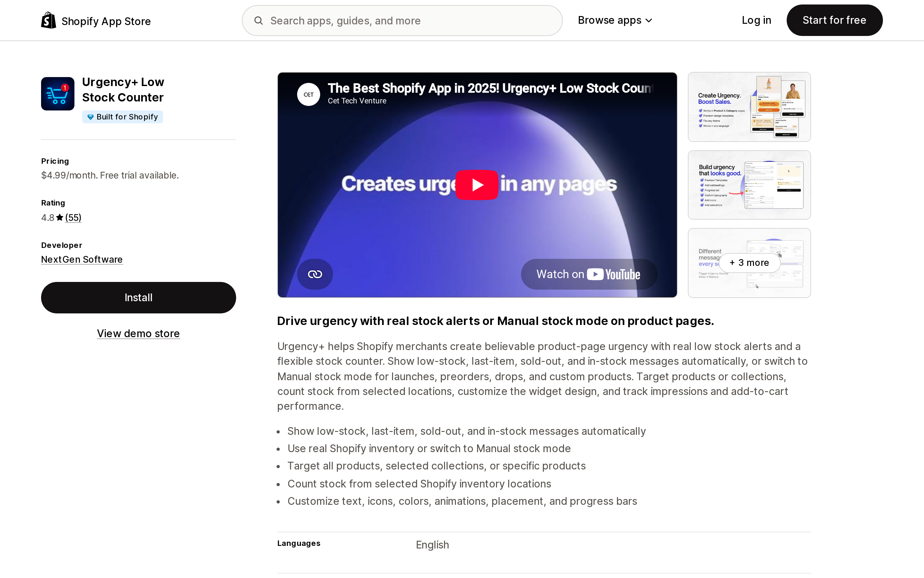Focus the Search apps, guides, and more field
The height and width of the screenshot is (578, 924).
pyautogui.click(x=402, y=21)
